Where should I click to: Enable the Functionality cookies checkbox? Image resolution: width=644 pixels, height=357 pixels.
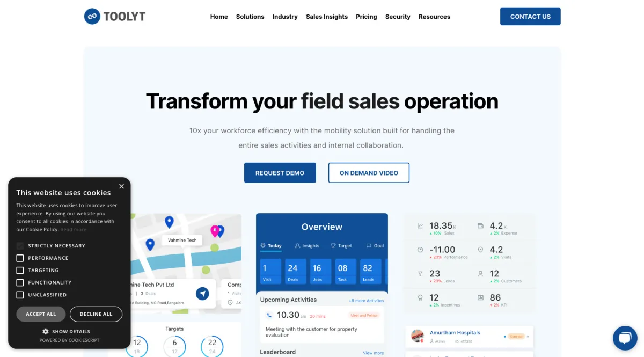pyautogui.click(x=20, y=282)
